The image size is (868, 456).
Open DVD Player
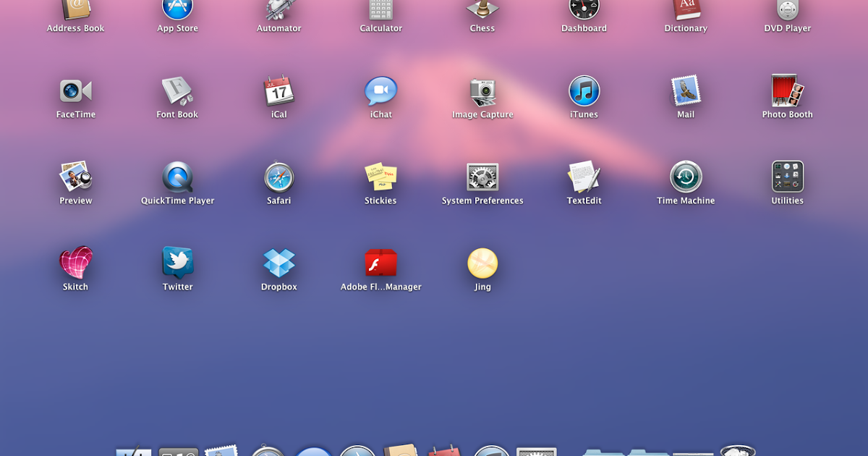(x=788, y=10)
